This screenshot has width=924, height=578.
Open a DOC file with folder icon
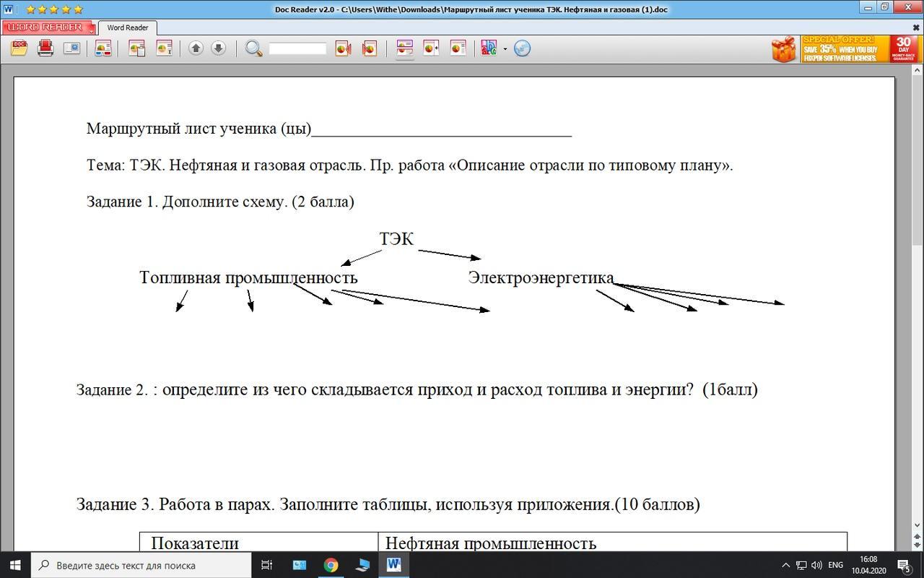19,48
